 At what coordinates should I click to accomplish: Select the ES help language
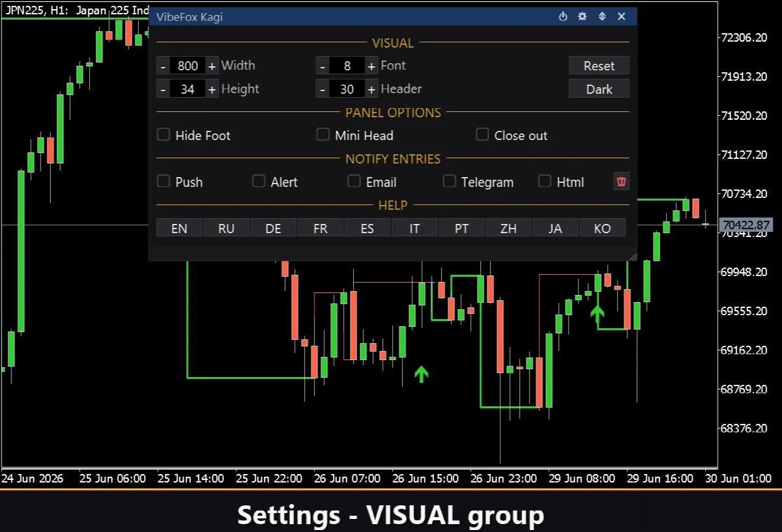point(368,228)
